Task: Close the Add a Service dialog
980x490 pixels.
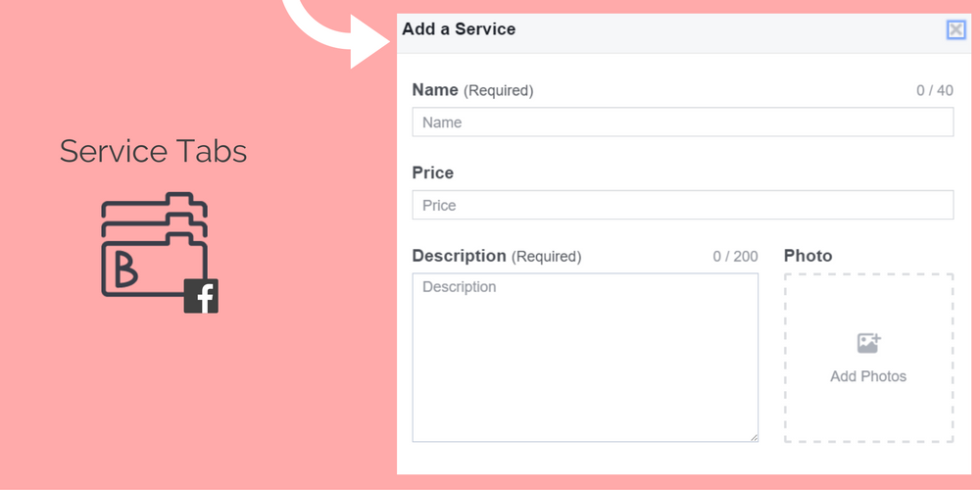Action: coord(955,29)
